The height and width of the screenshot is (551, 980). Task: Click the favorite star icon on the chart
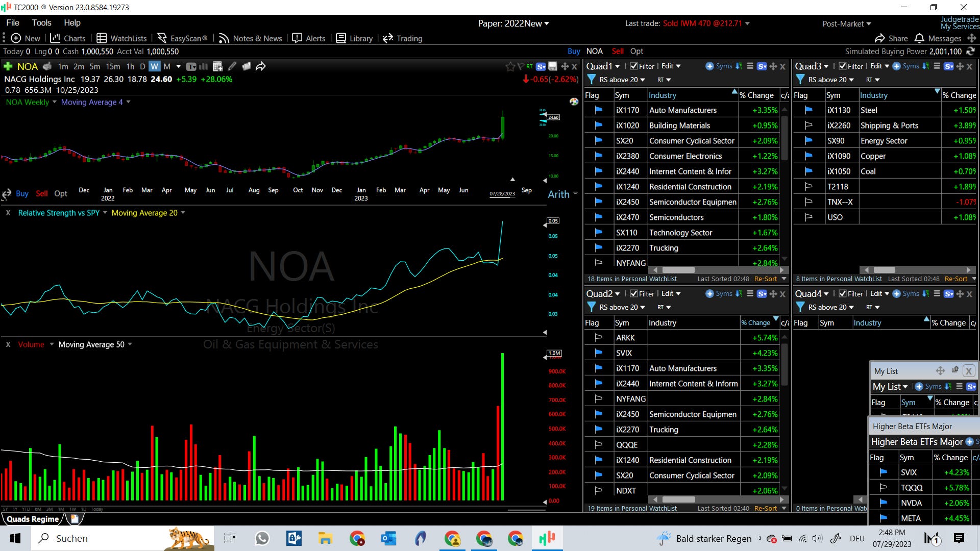click(x=510, y=66)
